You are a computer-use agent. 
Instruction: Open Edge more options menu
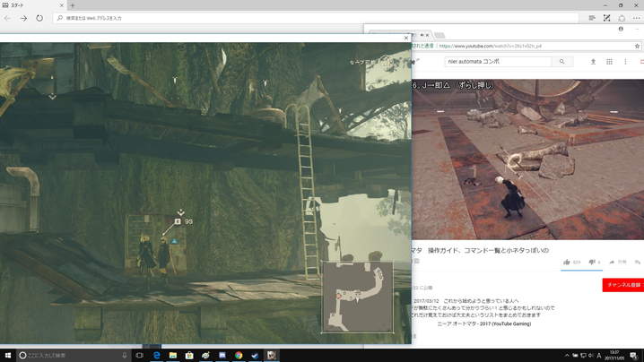coord(637,18)
